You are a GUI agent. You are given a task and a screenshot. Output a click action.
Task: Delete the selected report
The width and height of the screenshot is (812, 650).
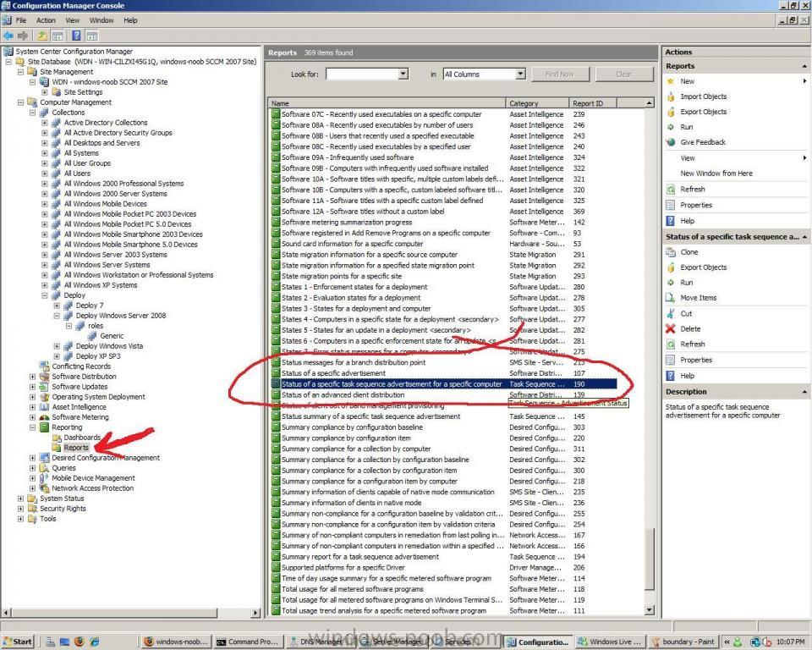(x=690, y=328)
